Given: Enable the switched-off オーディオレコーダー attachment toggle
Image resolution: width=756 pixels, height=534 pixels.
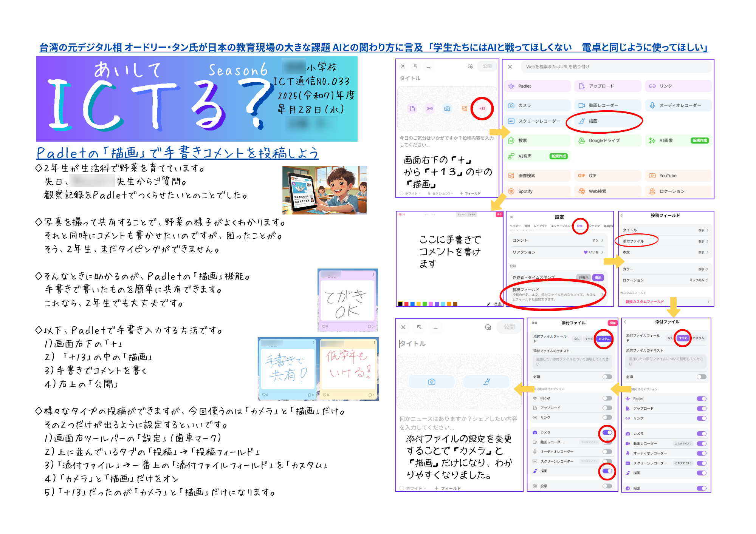Looking at the screenshot, I should [x=607, y=452].
